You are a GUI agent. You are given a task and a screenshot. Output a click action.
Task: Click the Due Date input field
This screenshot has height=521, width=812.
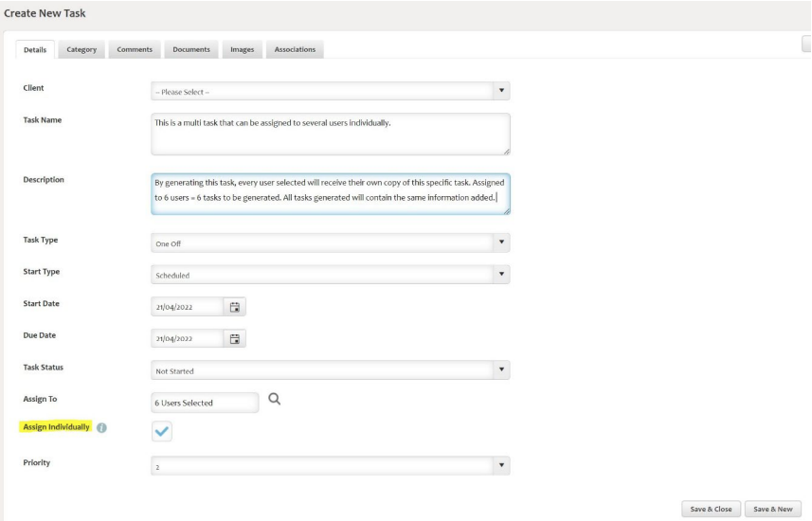(x=188, y=339)
